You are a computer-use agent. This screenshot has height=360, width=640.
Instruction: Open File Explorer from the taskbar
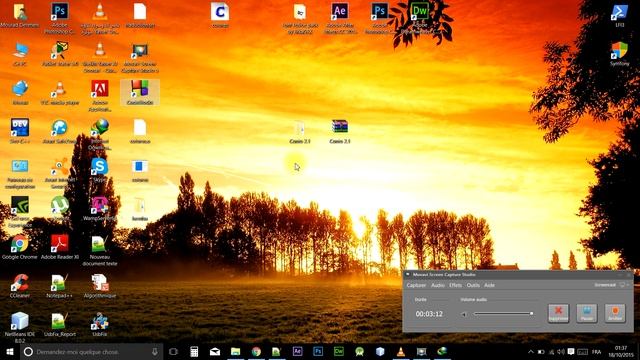click(x=236, y=351)
